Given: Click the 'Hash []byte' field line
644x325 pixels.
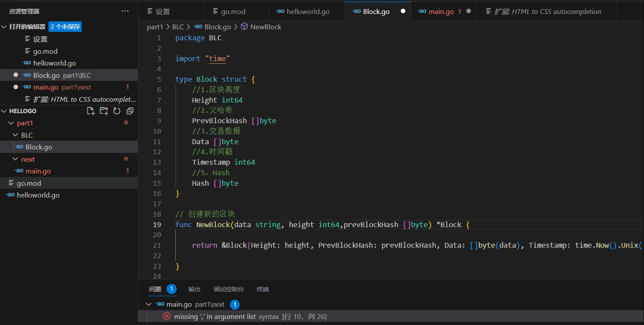Looking at the screenshot, I should 215,183.
